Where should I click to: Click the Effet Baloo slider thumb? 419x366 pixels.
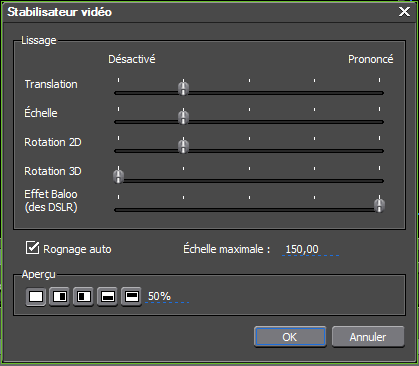379,205
